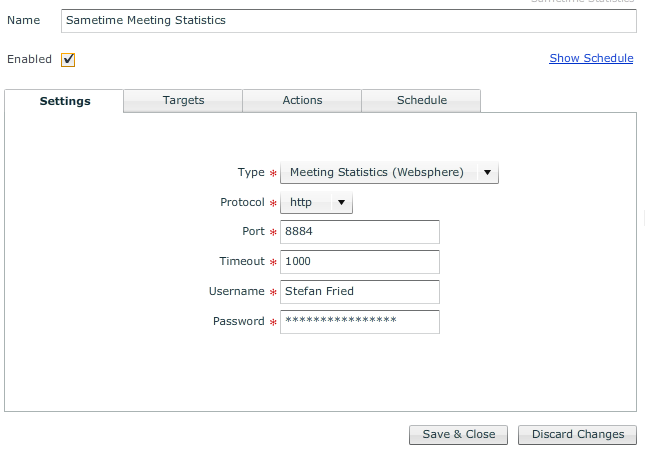Click the Enabled label text

[29, 60]
